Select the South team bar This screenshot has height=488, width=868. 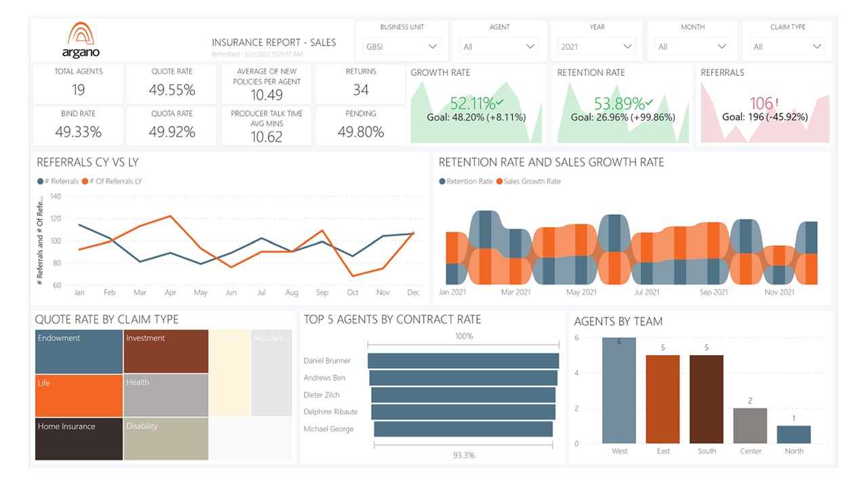coord(707,400)
